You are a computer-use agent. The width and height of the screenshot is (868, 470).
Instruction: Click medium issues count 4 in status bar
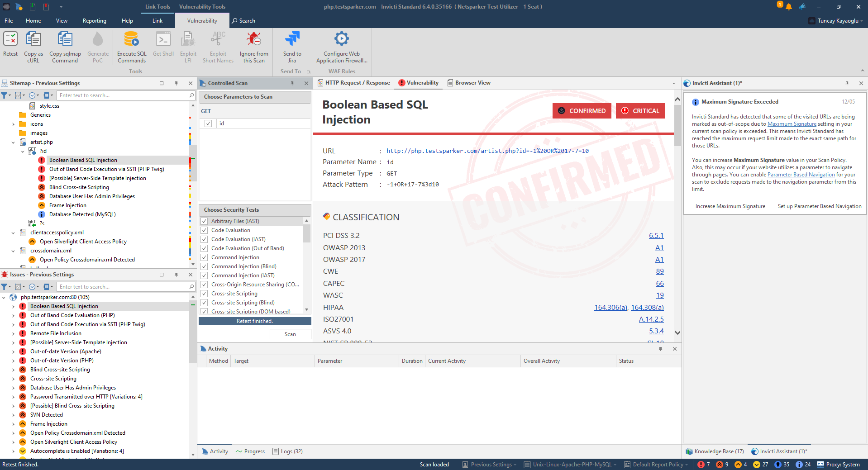[741, 465]
